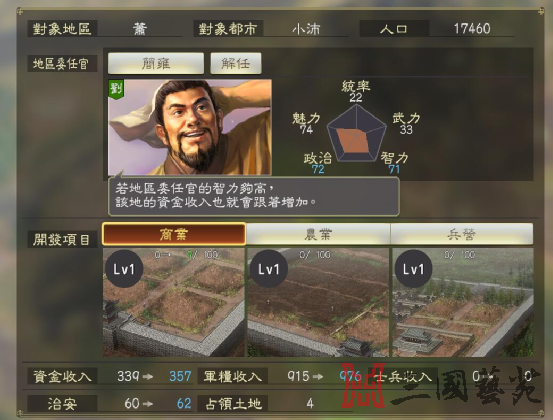Click the officer portrait of 簡雍
The width and height of the screenshot is (553, 420).
coord(190,127)
